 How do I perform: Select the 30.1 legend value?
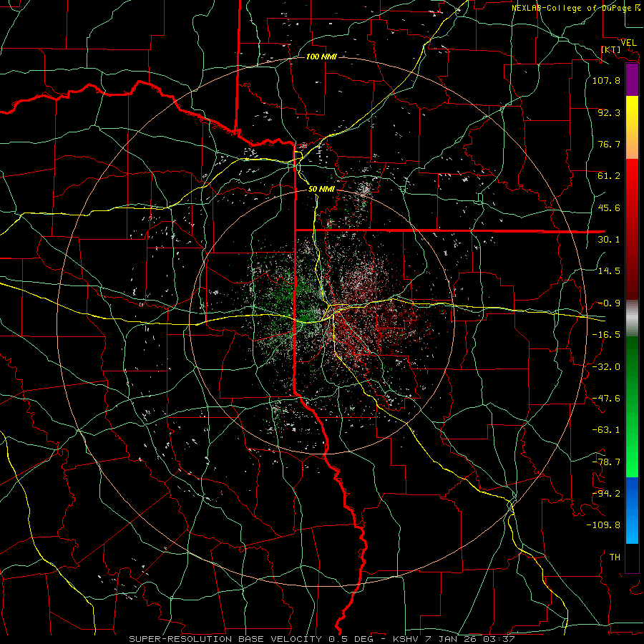pyautogui.click(x=609, y=240)
